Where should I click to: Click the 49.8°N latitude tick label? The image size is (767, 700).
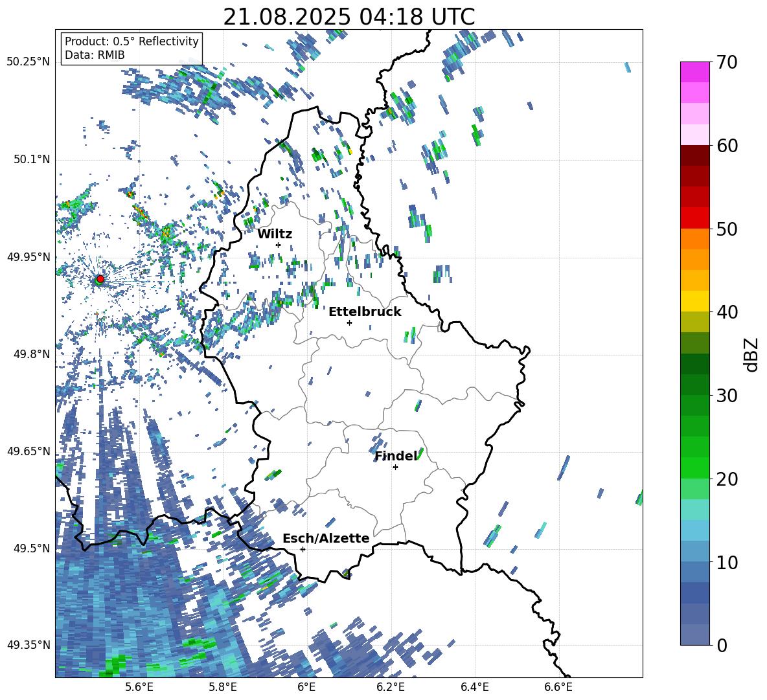(x=31, y=354)
